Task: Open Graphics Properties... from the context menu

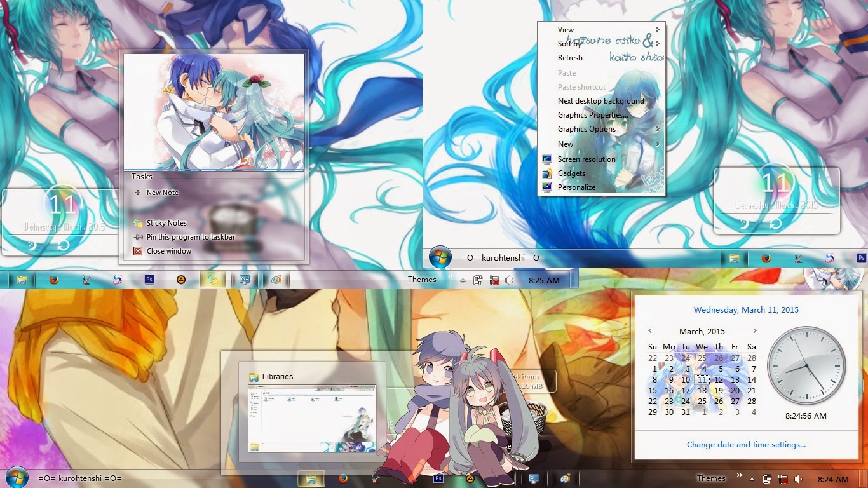Action: (x=601, y=115)
